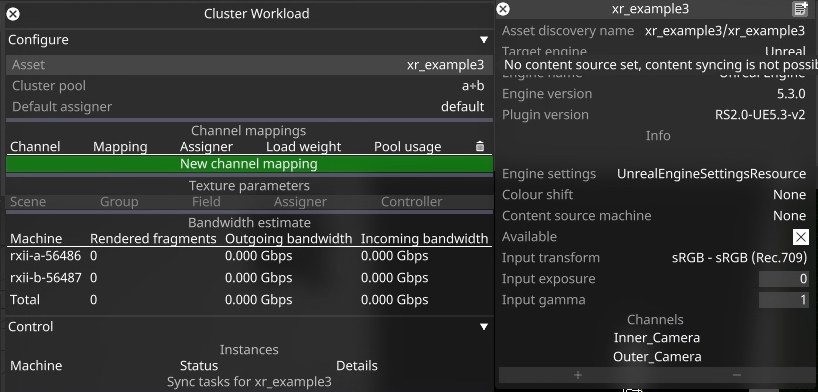The height and width of the screenshot is (392, 818).
Task: Collapse the Control section
Action: click(x=484, y=327)
